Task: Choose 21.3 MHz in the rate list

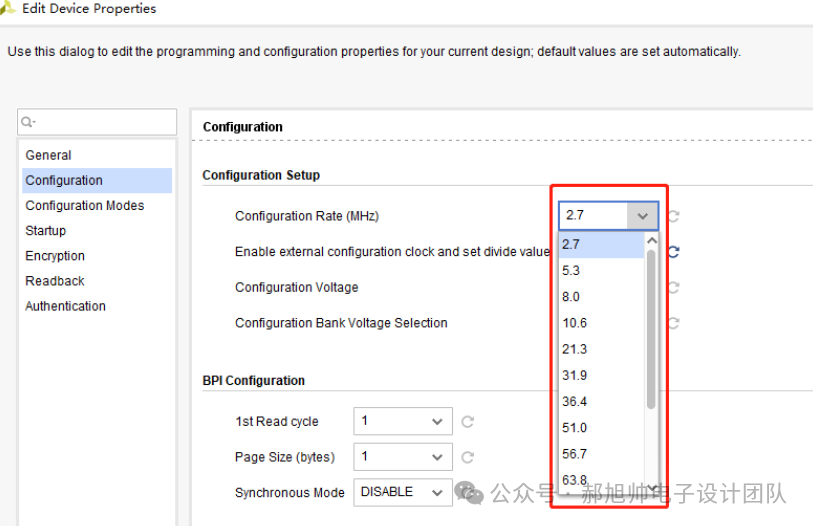Action: click(x=601, y=349)
